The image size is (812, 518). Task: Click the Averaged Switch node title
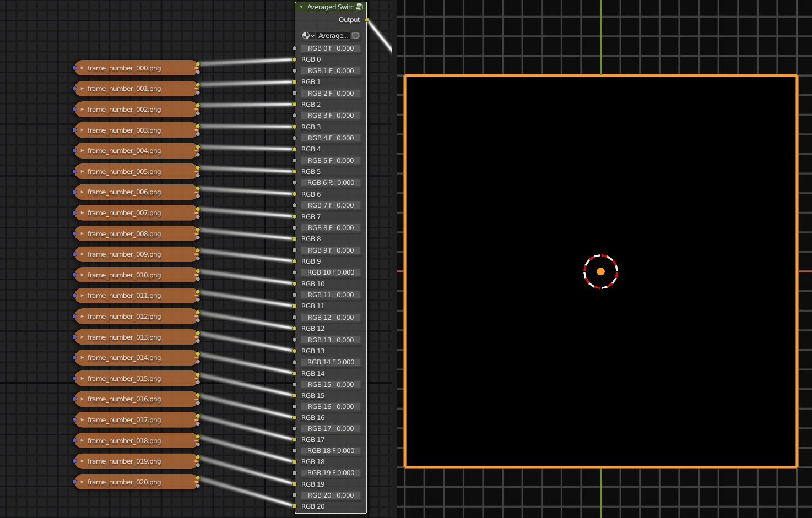click(x=330, y=7)
